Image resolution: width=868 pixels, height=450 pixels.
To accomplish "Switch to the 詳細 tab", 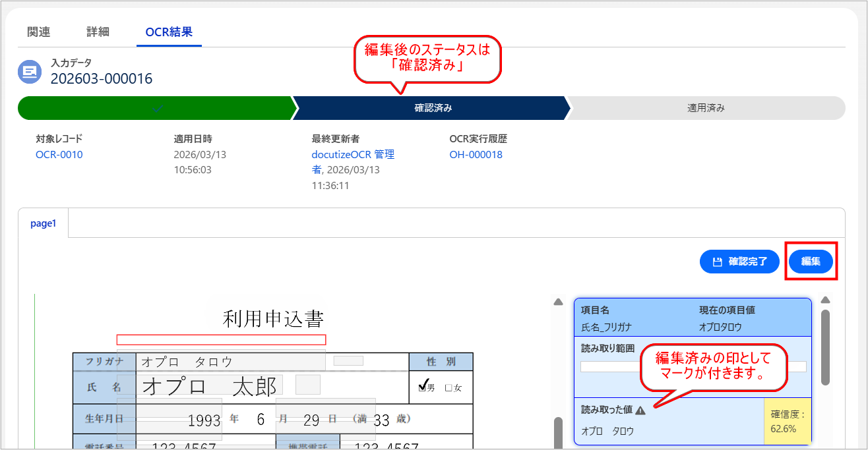I will 99,30.
